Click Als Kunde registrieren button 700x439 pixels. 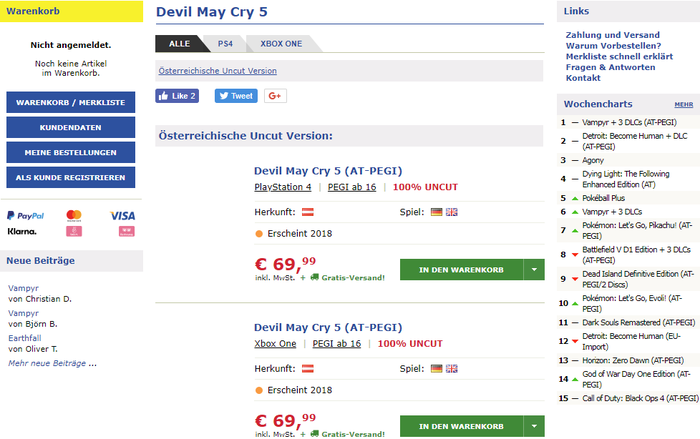[x=69, y=177]
